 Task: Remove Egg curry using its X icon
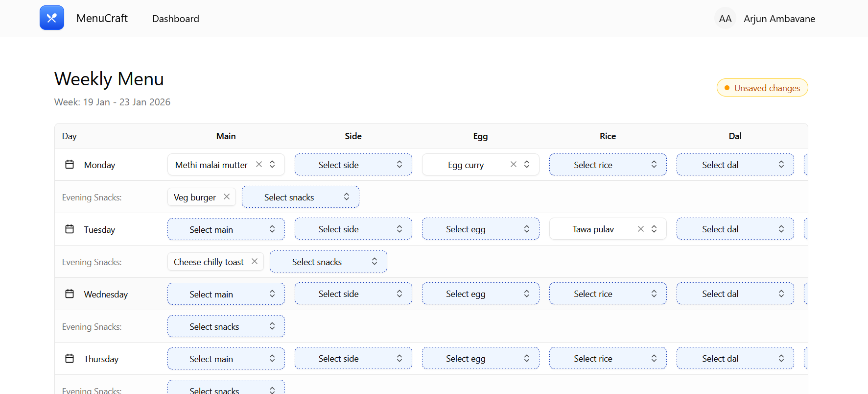pyautogui.click(x=514, y=165)
